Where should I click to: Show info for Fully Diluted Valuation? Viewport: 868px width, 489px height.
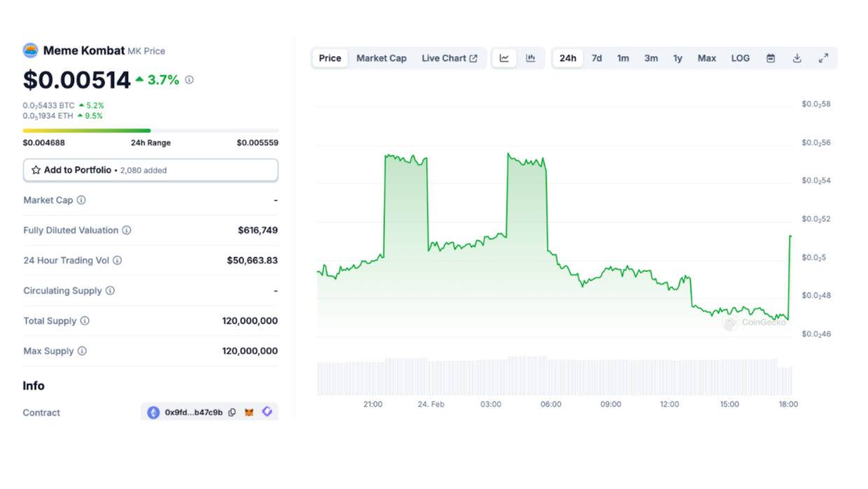tap(127, 230)
